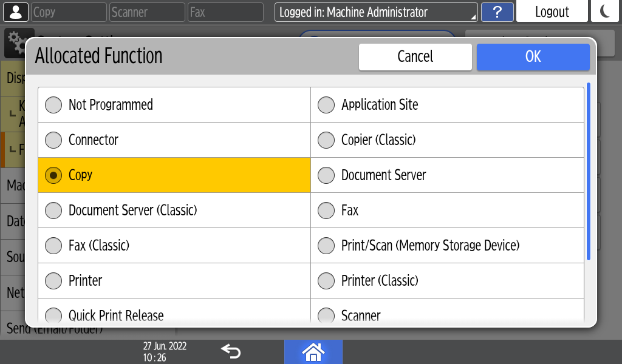Tap the energy saver moon icon

click(x=604, y=12)
